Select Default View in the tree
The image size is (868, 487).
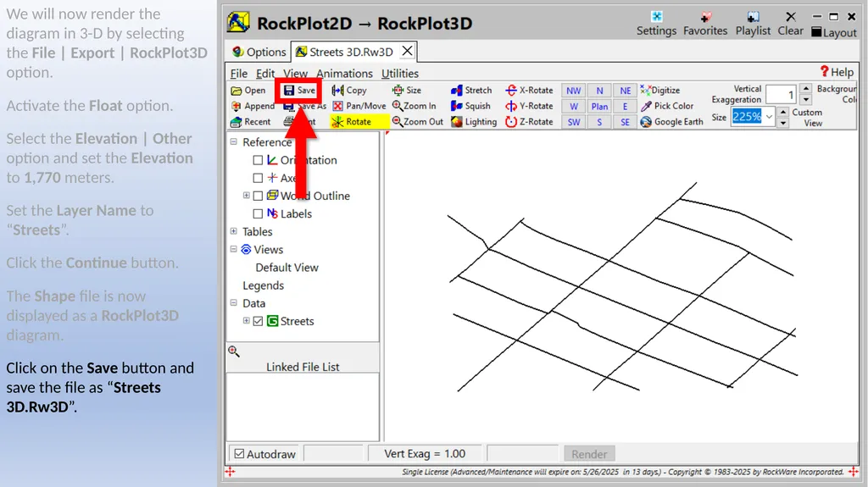click(x=287, y=268)
